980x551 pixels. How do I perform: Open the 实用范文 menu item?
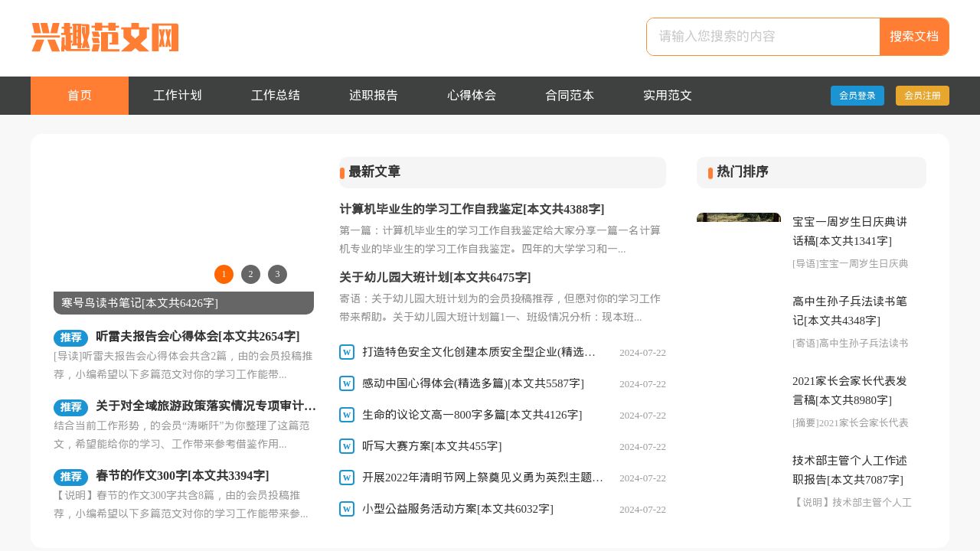coord(668,96)
